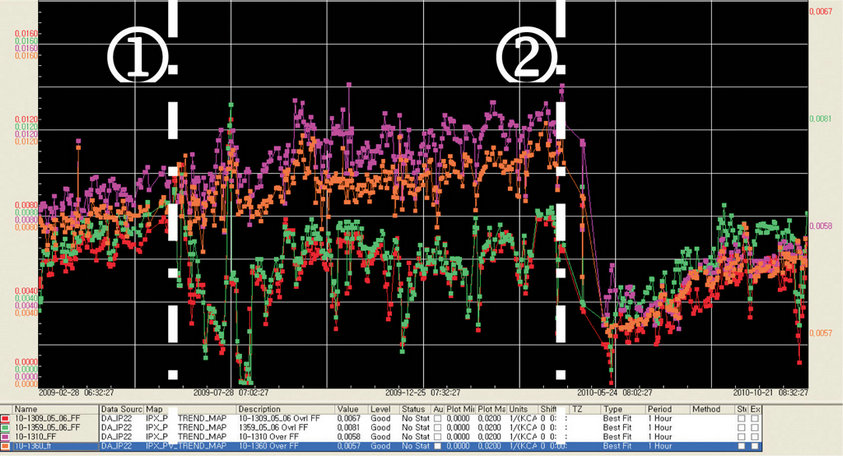Click the circled number 2 chart marker

pos(525,60)
